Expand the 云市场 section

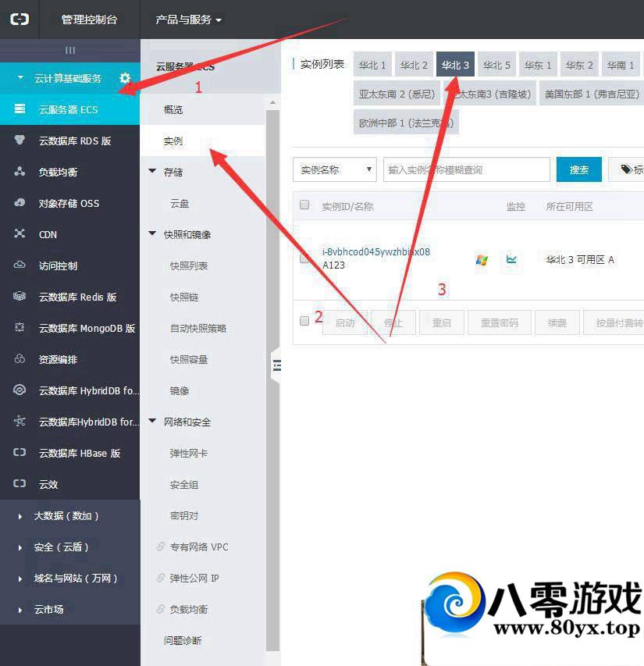pos(20,610)
